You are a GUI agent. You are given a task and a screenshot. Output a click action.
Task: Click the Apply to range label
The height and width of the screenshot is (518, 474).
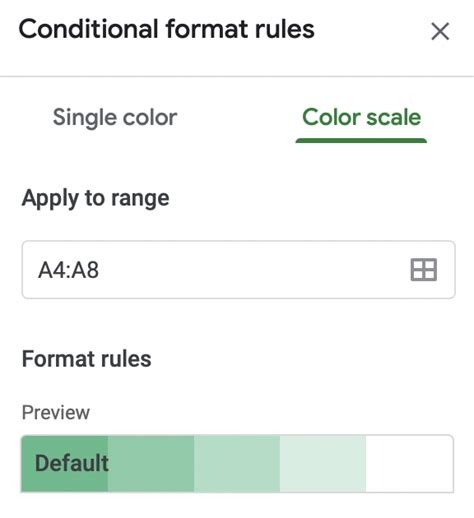click(95, 199)
